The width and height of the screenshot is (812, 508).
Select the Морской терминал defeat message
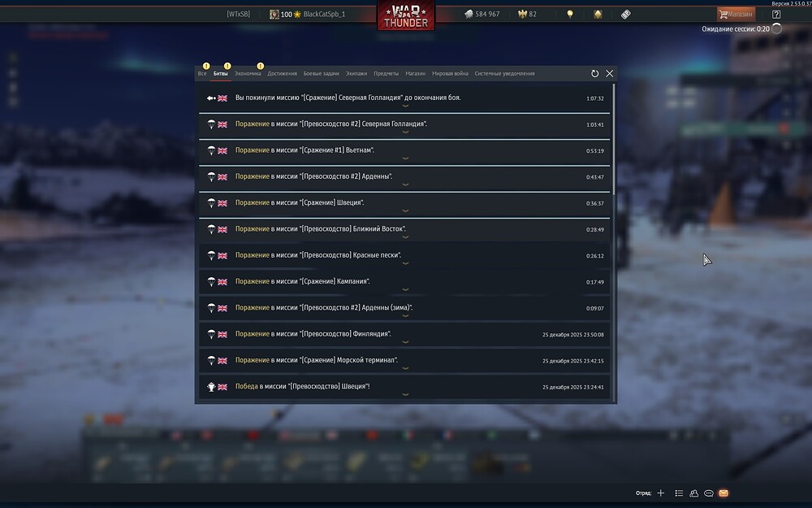(404, 361)
